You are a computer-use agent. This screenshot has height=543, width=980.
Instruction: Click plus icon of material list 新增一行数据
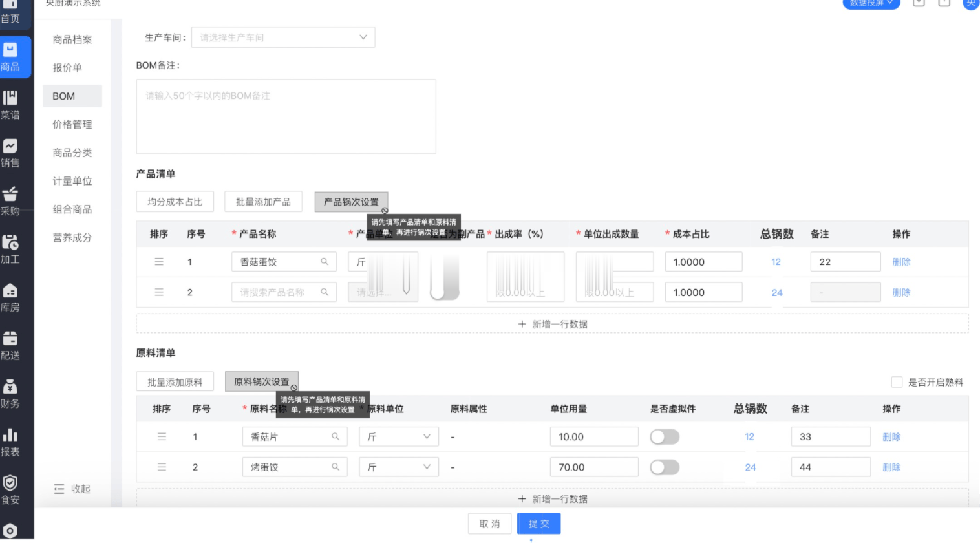[x=522, y=499]
